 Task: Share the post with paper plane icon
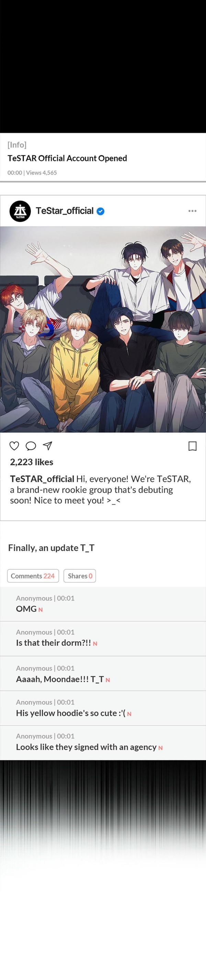click(x=47, y=446)
